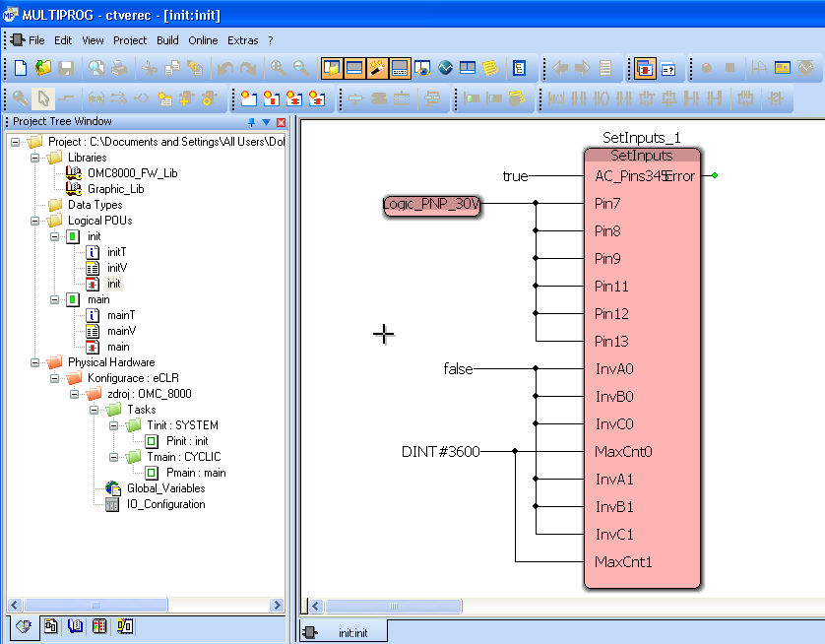This screenshot has height=644, width=825.
Task: Click the second rebuild worksheet icon
Action: 271,98
